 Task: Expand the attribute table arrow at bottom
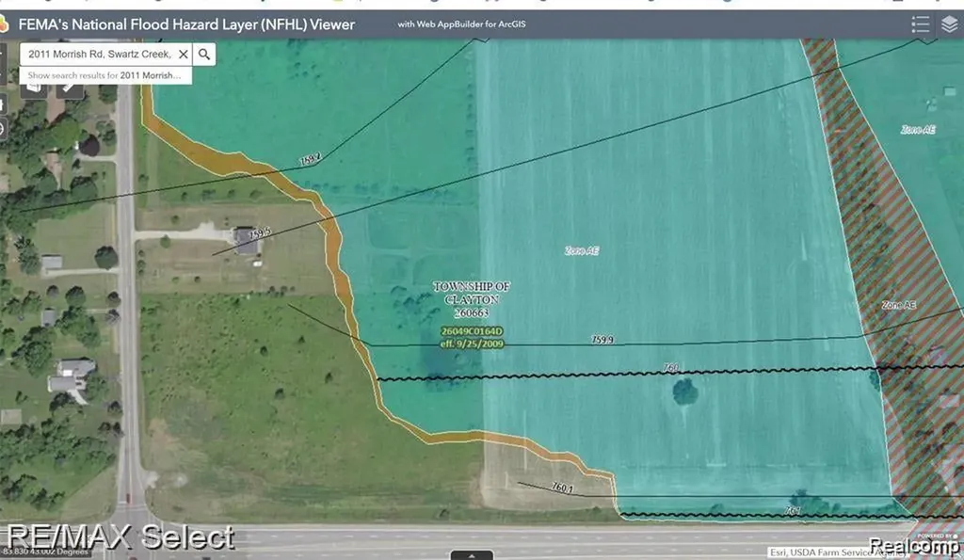472,555
